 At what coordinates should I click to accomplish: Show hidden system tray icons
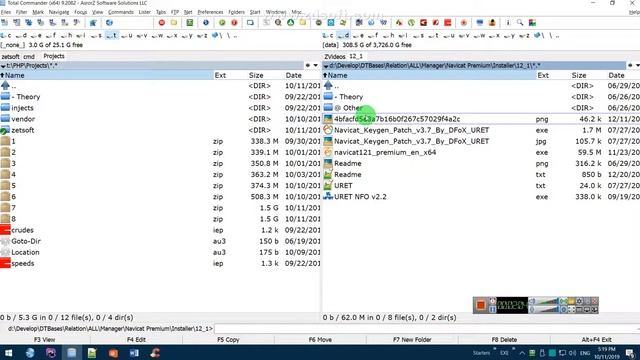pos(522,353)
